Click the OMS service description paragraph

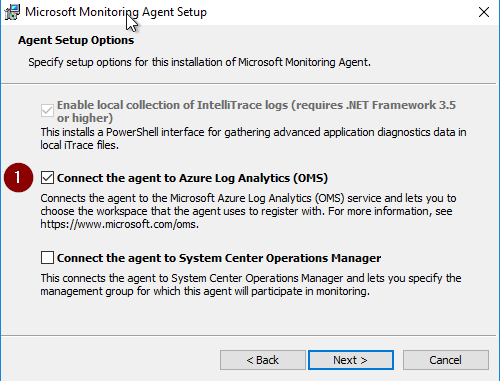(248, 211)
